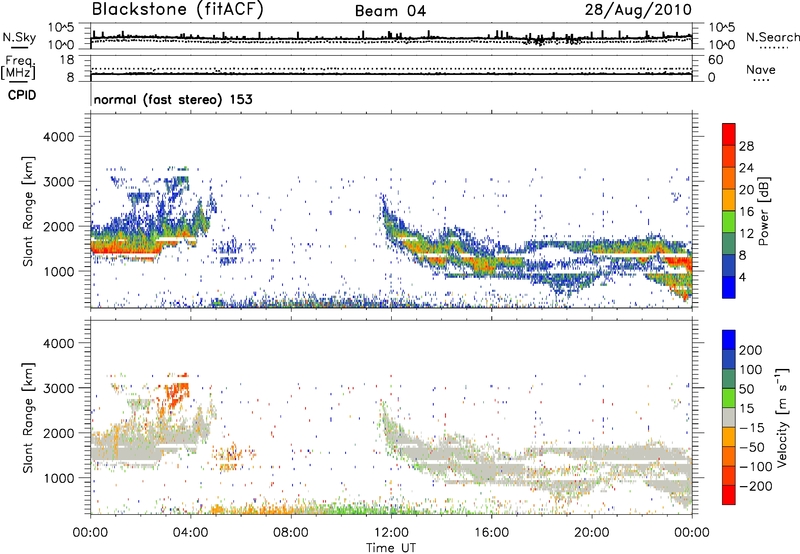The width and height of the screenshot is (800, 554).
Task: Click the frequency axis value '18'
Action: [68, 60]
